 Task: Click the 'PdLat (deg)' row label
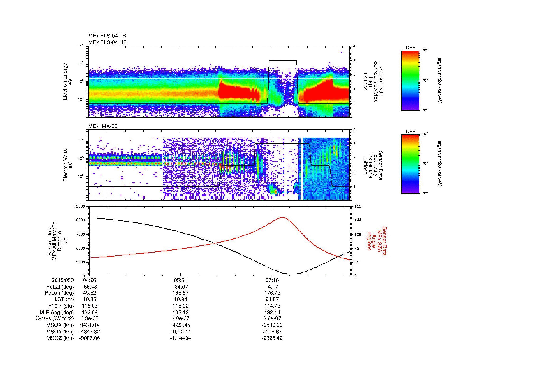[60, 287]
